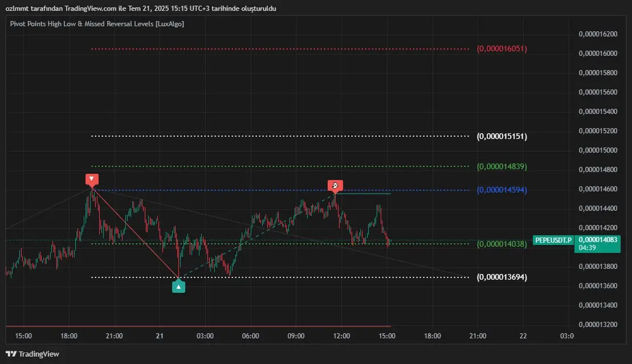632x364 pixels.
Task: Click price axis value 0,000016200
Action: click(598, 34)
